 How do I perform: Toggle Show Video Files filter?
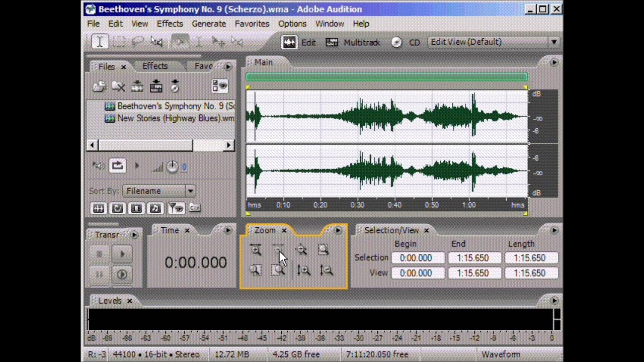[x=136, y=208]
